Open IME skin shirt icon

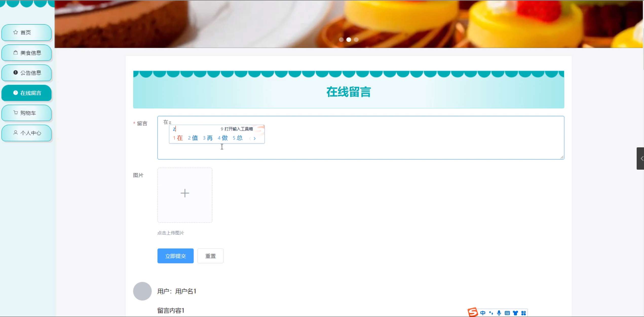point(515,313)
